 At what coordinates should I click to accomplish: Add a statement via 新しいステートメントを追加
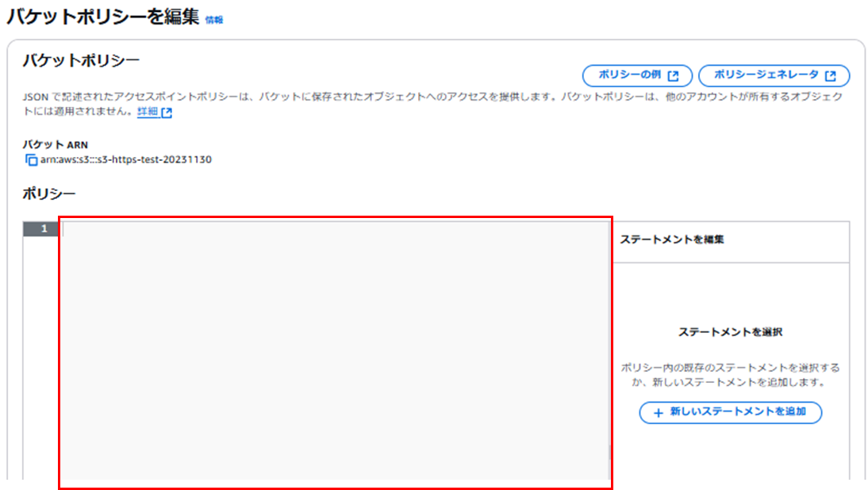pyautogui.click(x=730, y=412)
